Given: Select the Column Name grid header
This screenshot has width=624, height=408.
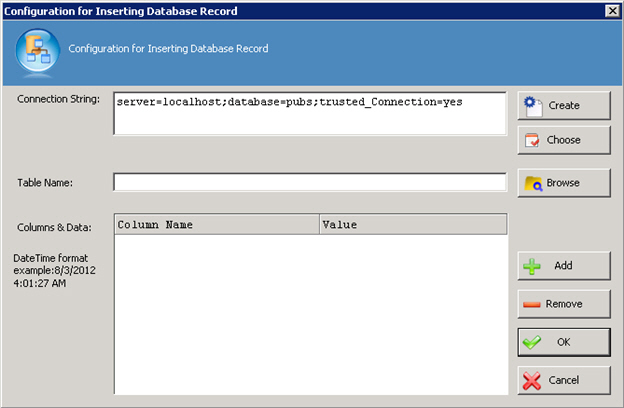Looking at the screenshot, I should pyautogui.click(x=217, y=225).
